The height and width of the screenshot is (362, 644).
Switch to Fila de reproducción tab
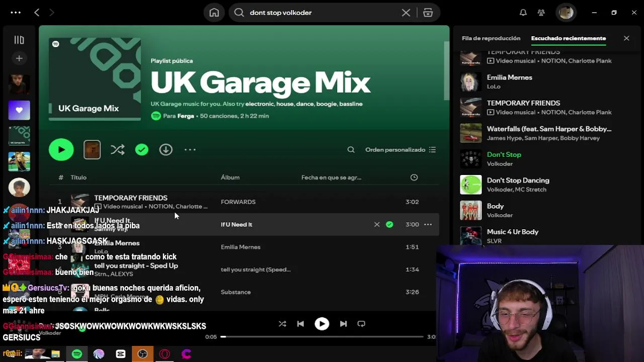tap(491, 38)
